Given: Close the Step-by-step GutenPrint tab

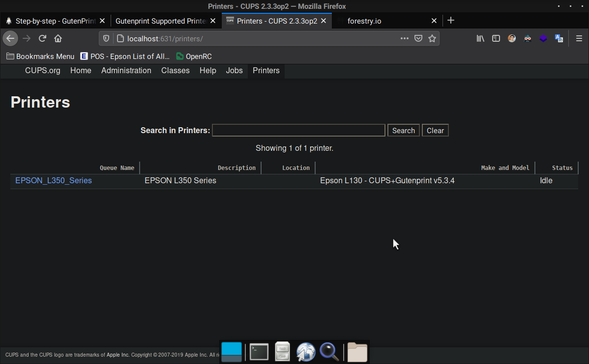Looking at the screenshot, I should coord(102,21).
